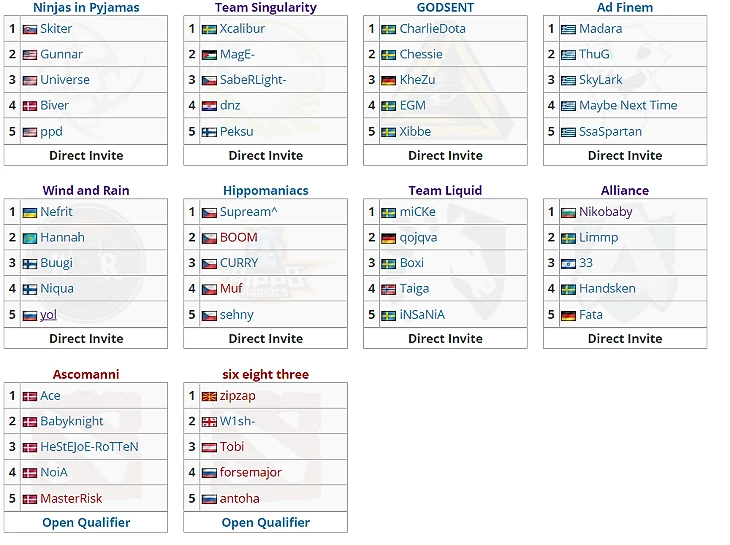Open the Team Liquid team link
730x545 pixels.
tap(445, 190)
